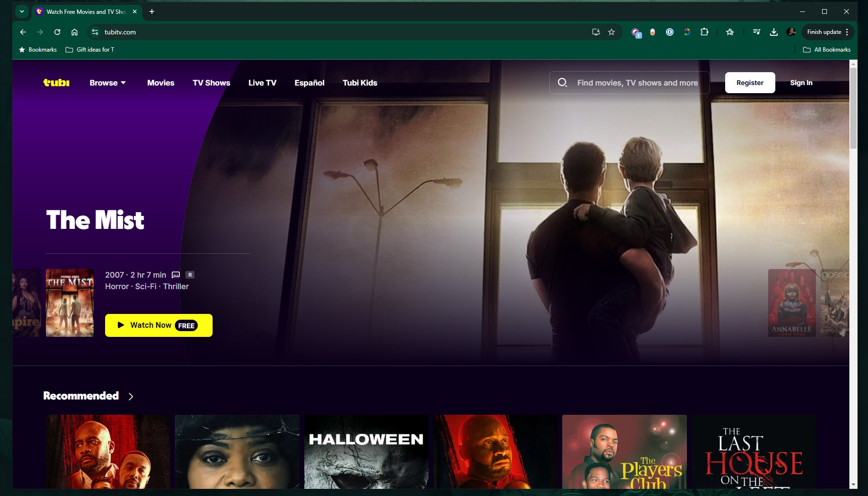Viewport: 868px width, 496px height.
Task: Click Finish update button
Action: click(x=824, y=32)
